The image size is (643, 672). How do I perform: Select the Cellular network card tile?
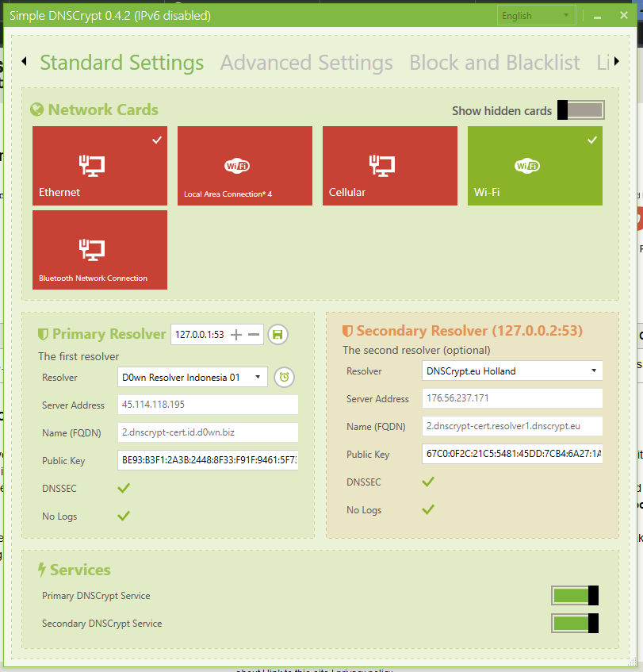pyautogui.click(x=390, y=166)
